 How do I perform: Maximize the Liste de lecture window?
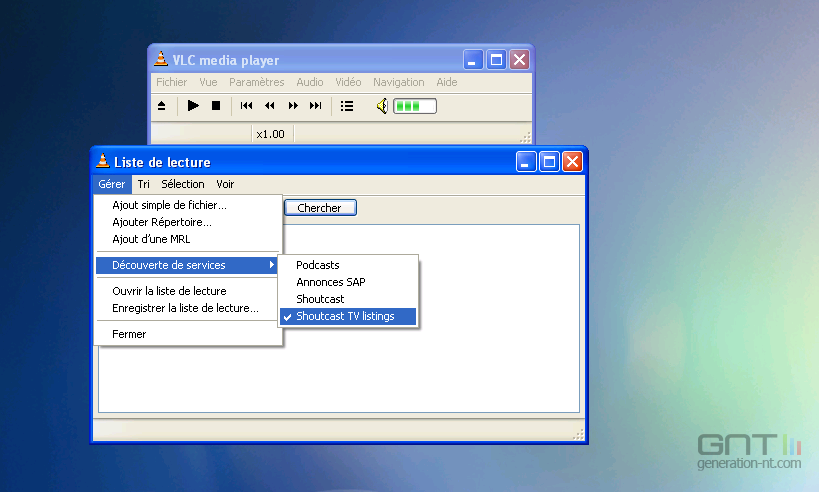[549, 162]
